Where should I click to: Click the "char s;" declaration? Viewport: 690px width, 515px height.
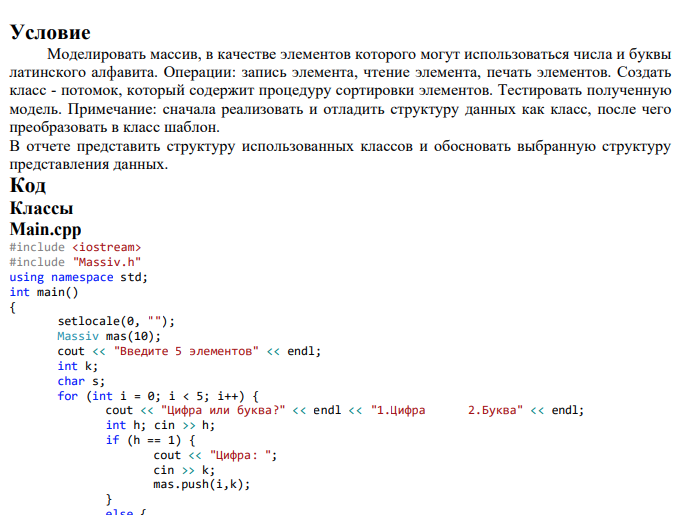(x=81, y=381)
